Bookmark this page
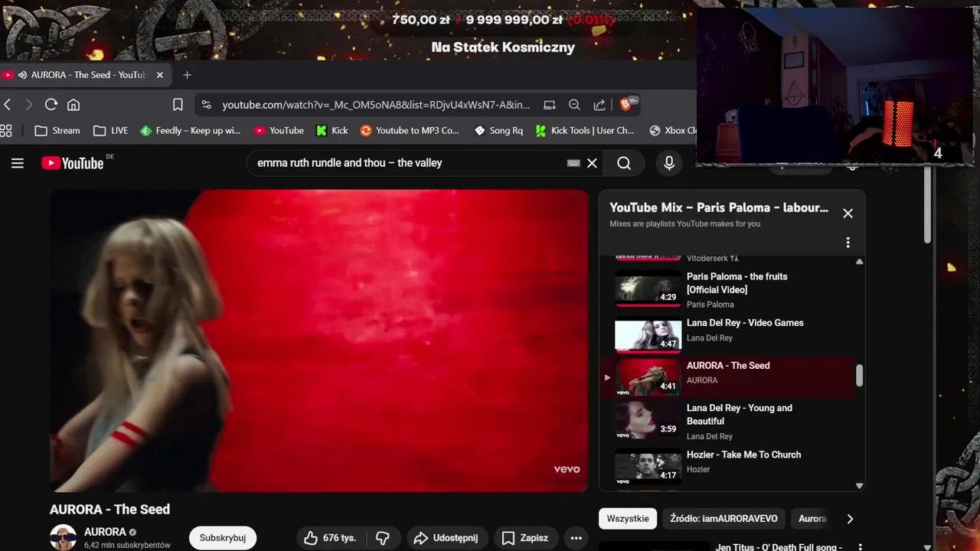Image resolution: width=980 pixels, height=551 pixels. tap(178, 105)
